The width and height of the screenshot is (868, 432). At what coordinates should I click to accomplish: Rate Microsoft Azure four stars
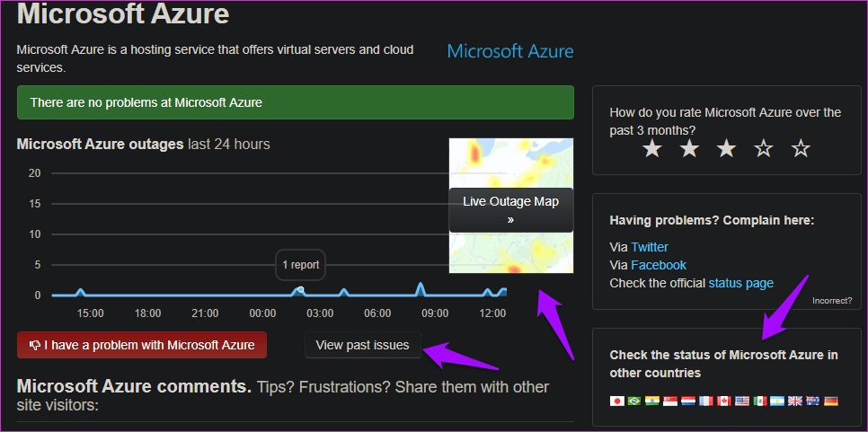click(x=764, y=148)
